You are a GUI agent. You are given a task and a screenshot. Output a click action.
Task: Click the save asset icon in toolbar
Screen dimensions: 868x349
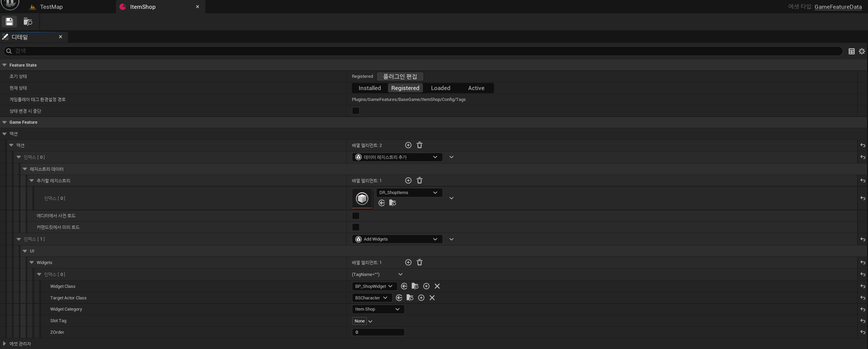coord(9,22)
